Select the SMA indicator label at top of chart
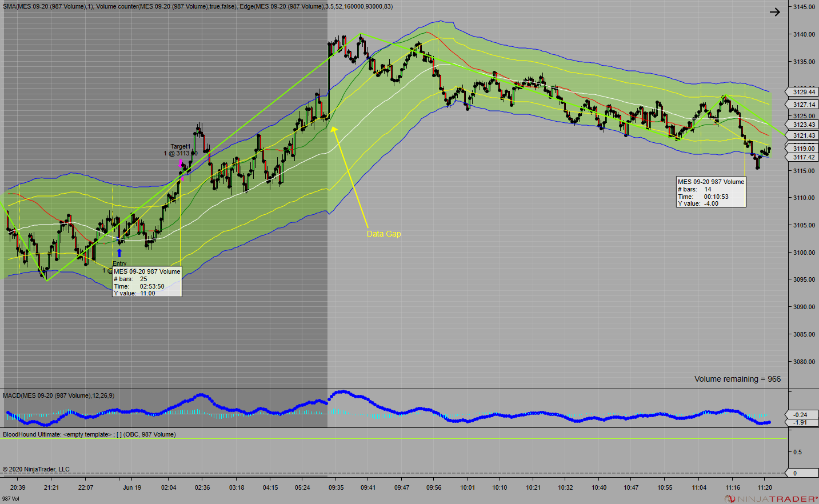 pyautogui.click(x=198, y=6)
